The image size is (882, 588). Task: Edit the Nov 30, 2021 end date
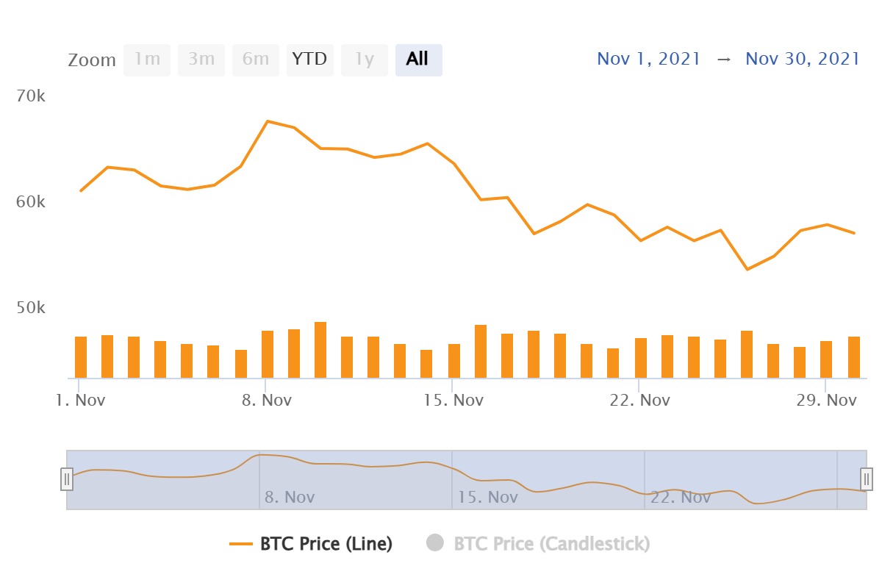click(x=802, y=60)
